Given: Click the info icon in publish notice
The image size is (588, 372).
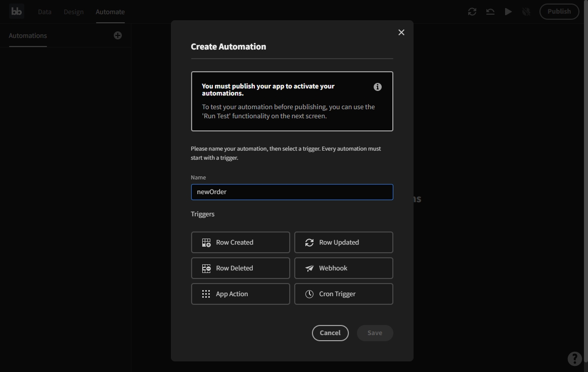Looking at the screenshot, I should tap(377, 87).
